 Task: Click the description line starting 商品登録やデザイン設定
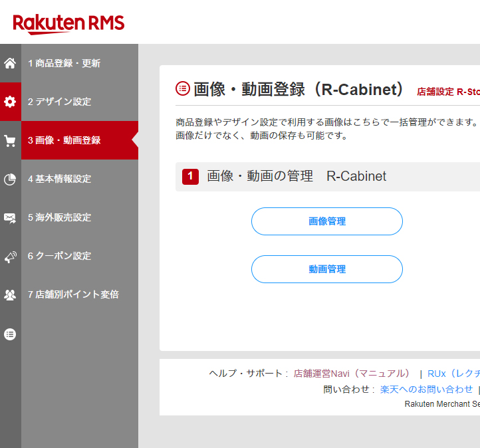click(326, 122)
